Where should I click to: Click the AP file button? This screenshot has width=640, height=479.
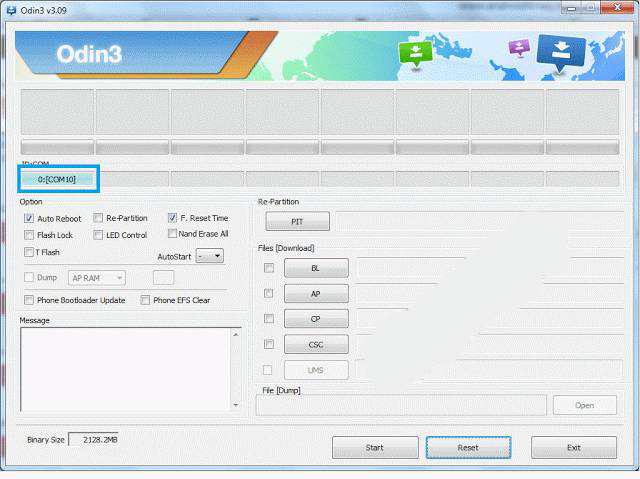coord(316,293)
